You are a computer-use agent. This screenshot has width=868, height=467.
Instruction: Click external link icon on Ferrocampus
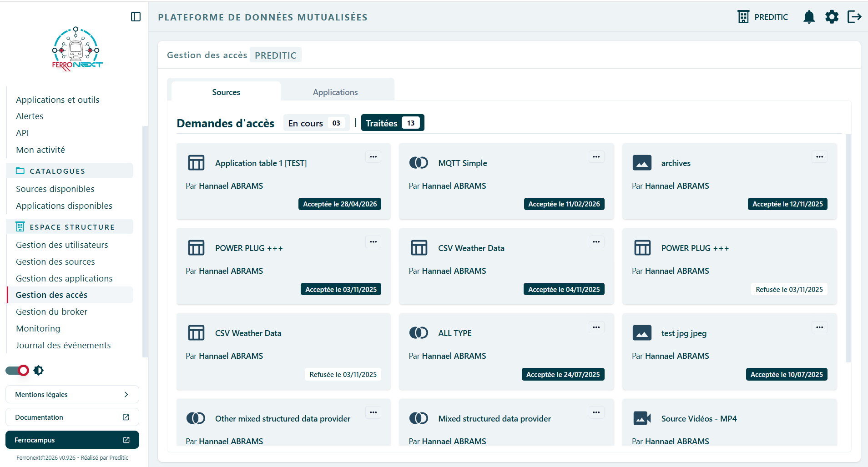tap(126, 440)
